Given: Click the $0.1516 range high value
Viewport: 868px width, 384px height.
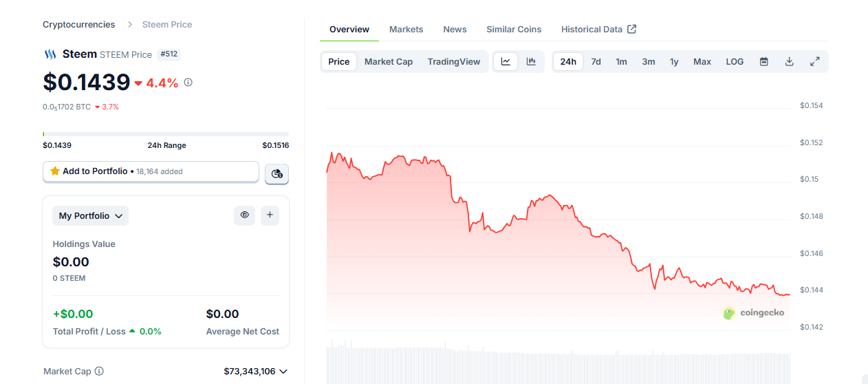Looking at the screenshot, I should (x=275, y=145).
